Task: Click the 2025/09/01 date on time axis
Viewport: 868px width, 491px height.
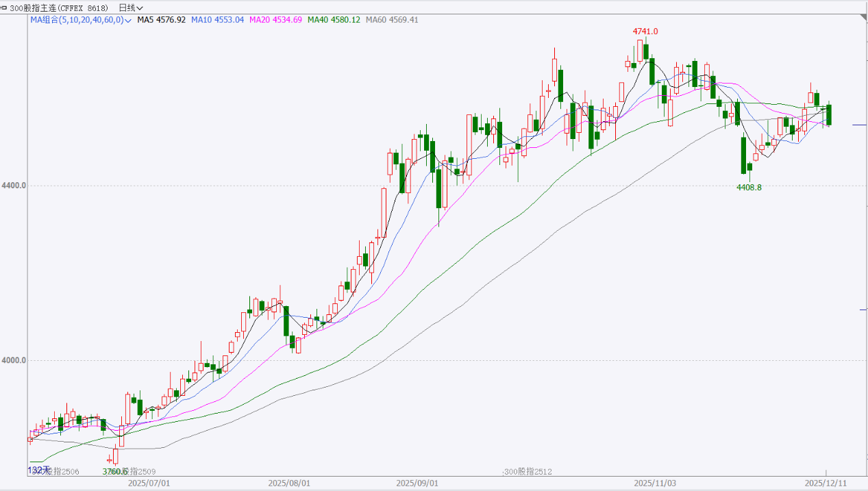Action: [417, 483]
